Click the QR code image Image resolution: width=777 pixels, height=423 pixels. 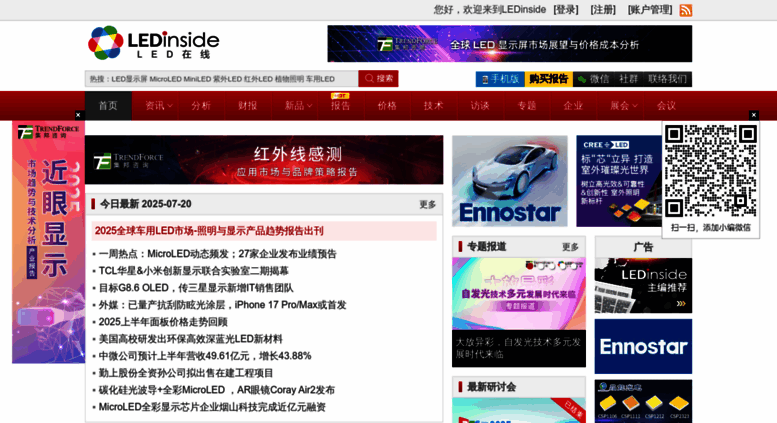click(711, 171)
